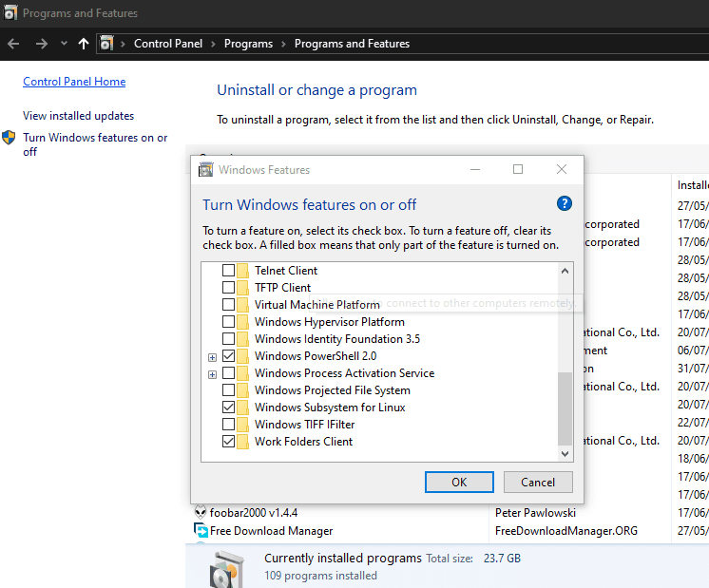Click Turn Windows features on or off link
The height and width of the screenshot is (588, 709).
click(95, 144)
